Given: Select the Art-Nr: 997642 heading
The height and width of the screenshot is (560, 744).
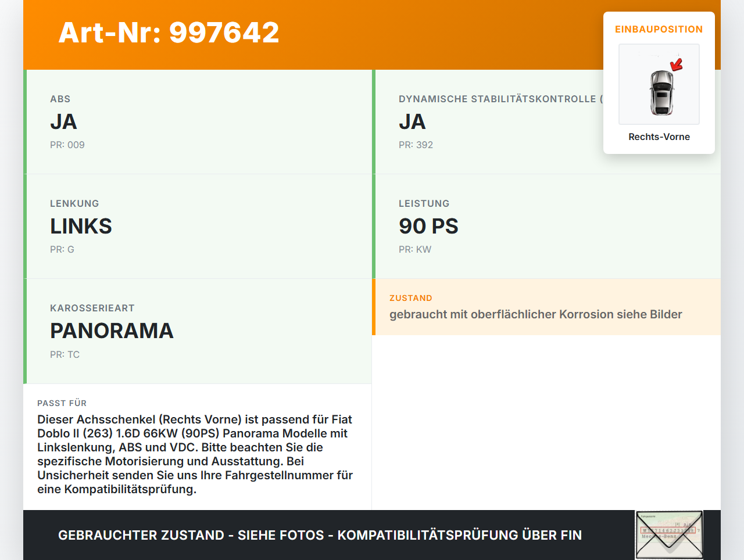Looking at the screenshot, I should coord(169,33).
